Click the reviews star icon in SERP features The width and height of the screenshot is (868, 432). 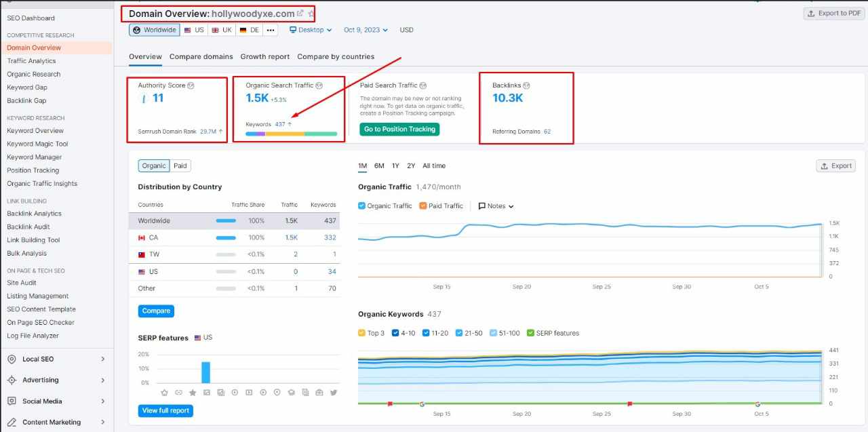(x=193, y=392)
